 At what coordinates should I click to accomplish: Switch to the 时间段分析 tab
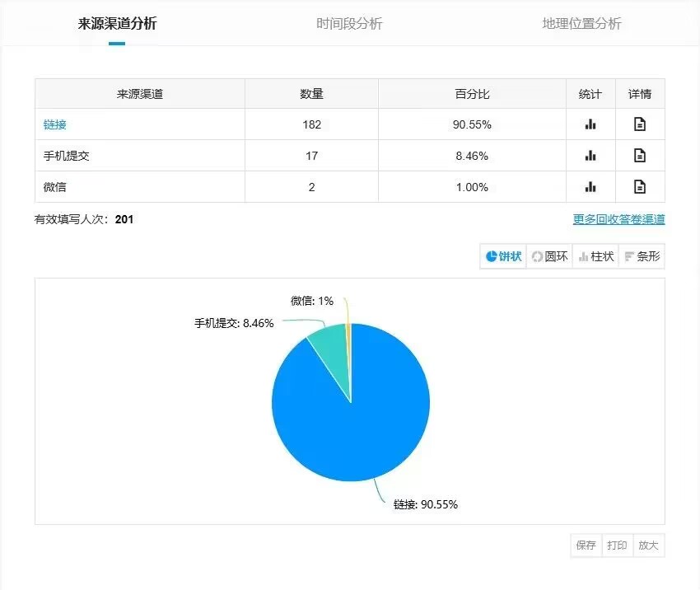(x=349, y=23)
